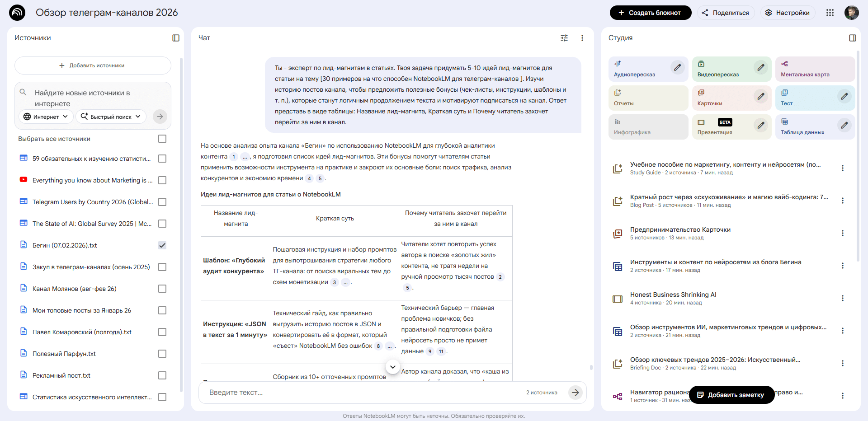Collapse the Источники panel with its sidebar icon
The width and height of the screenshot is (868, 421).
(176, 38)
